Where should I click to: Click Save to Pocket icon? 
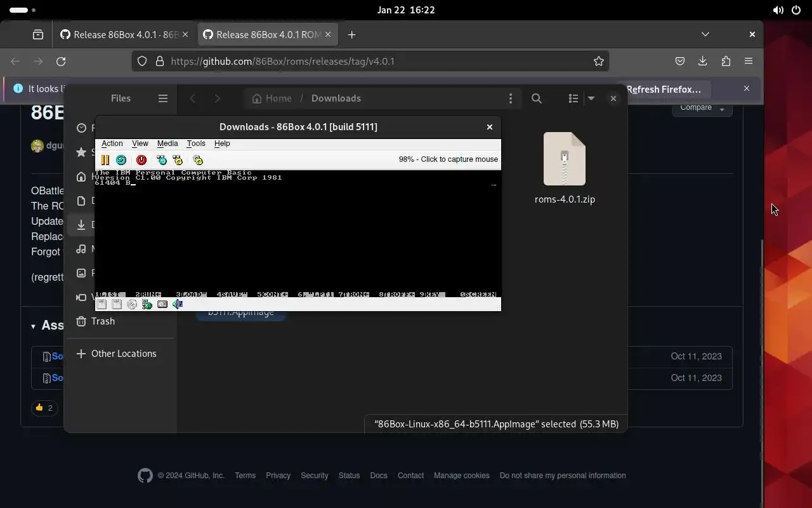point(679,62)
